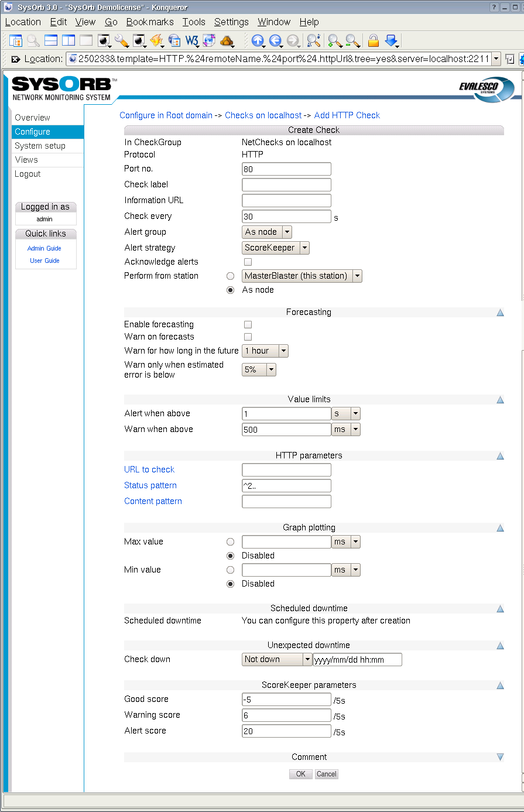
Task: Click the wrench tool toolbar icon
Action: (121, 40)
